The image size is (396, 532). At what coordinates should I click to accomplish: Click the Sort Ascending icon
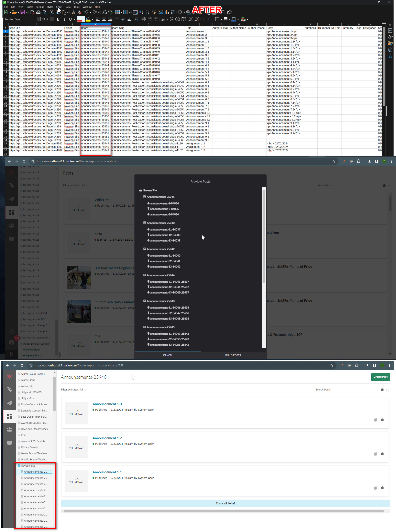[x=141, y=12]
